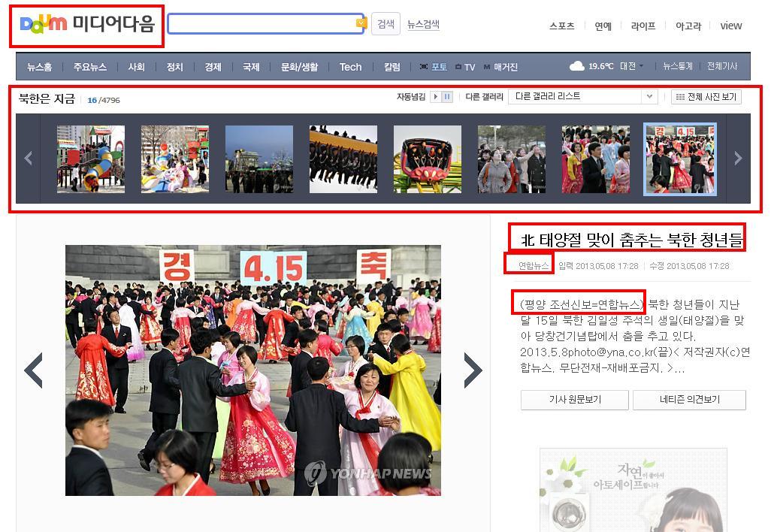Select 사회 menu item
Image resolution: width=771 pixels, height=532 pixels.
[136, 67]
